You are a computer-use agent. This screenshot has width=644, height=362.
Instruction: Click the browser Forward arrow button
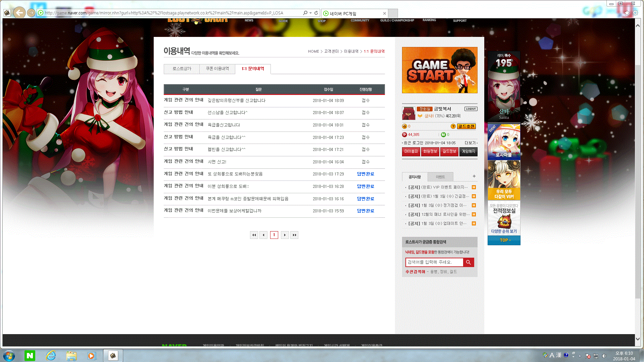click(x=31, y=13)
